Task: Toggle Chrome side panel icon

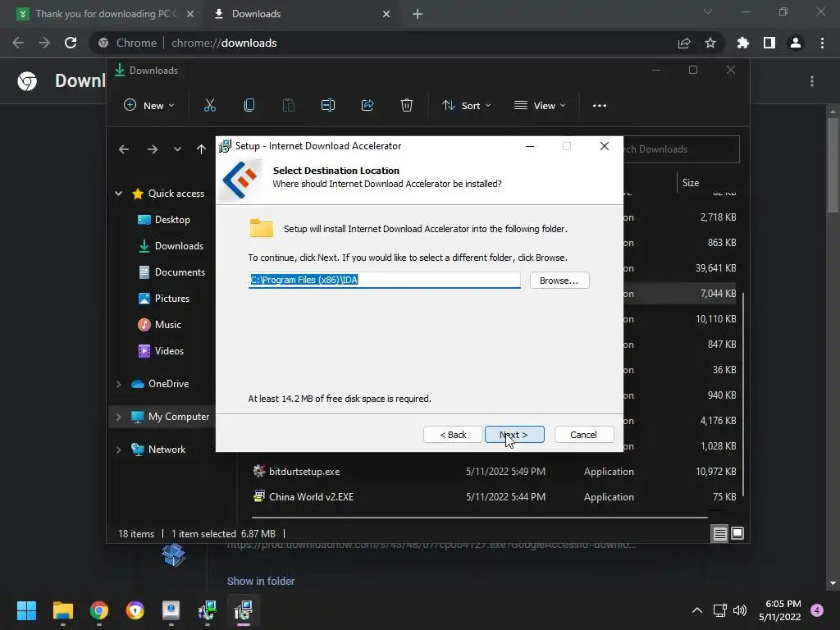Action: point(769,43)
